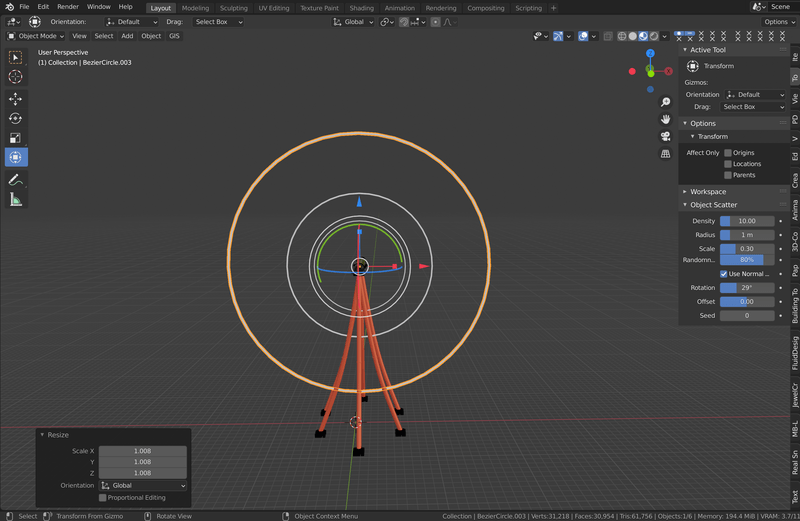The image size is (800, 521).
Task: Adjust the Density slider
Action: coord(748,221)
